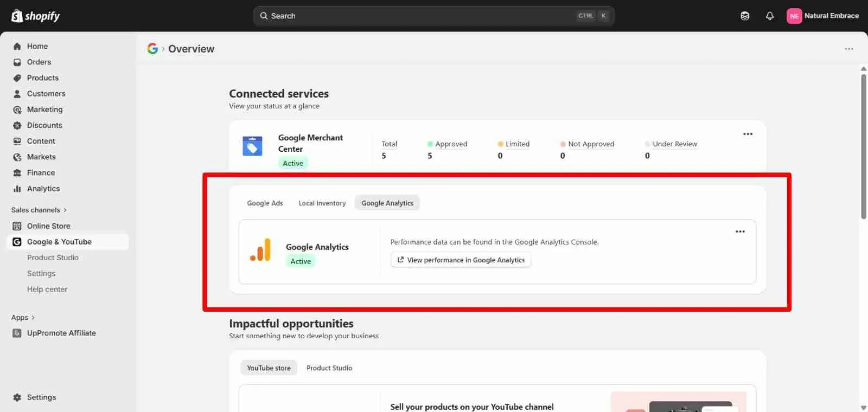Expand the Sales channels section
Image resolution: width=868 pixels, height=412 pixels.
point(39,210)
